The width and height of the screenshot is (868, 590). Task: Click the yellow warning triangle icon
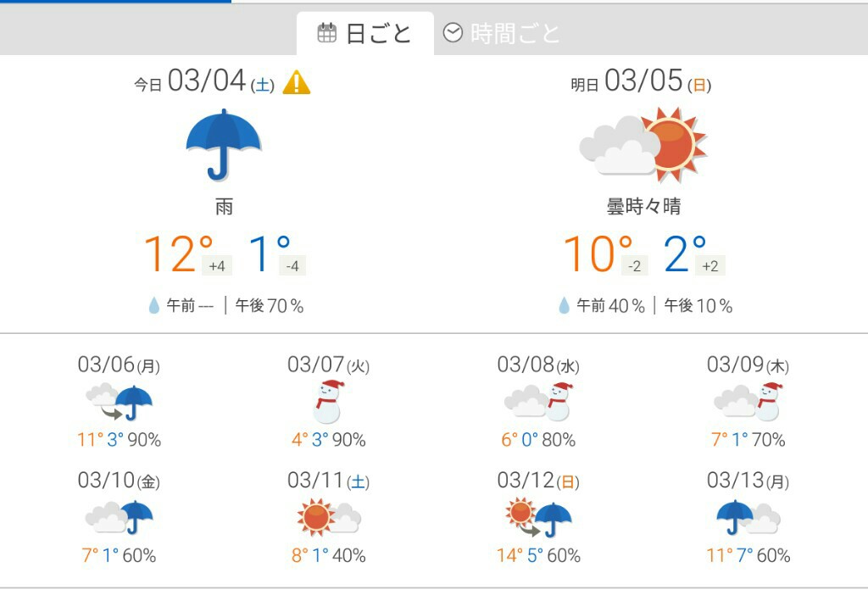pos(296,82)
